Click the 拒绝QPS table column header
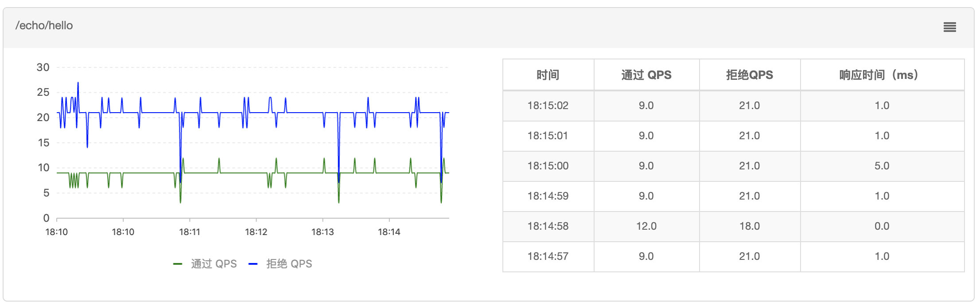The height and width of the screenshot is (306, 980). [x=749, y=75]
